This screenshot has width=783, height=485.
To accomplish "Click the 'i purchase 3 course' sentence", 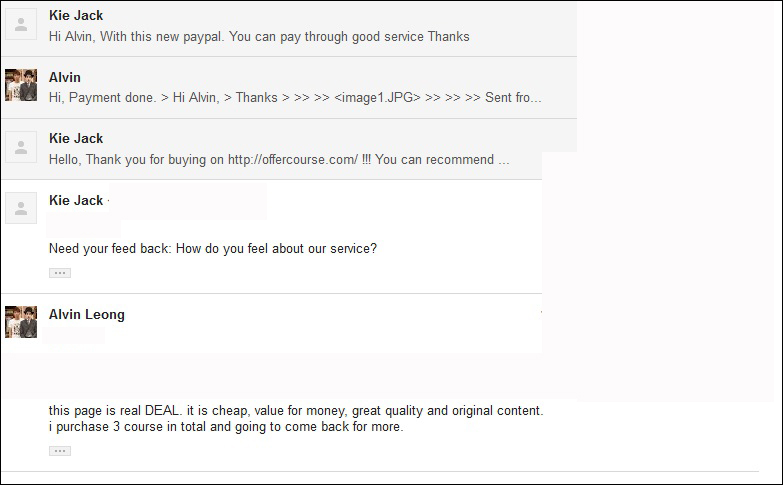I will click(x=226, y=427).
